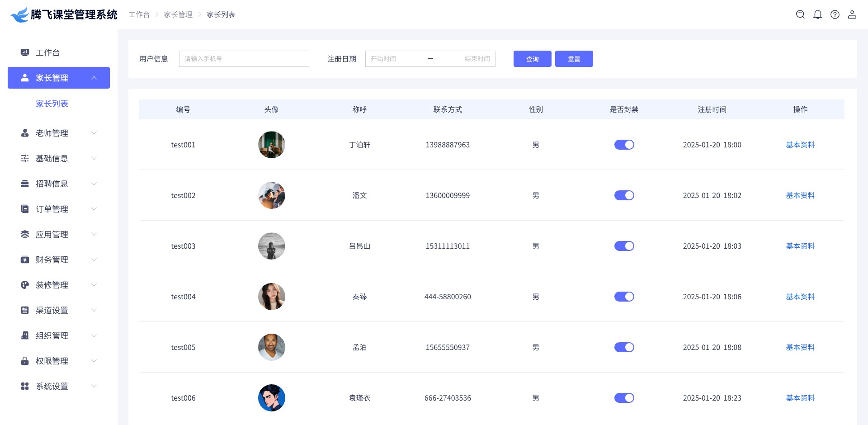The height and width of the screenshot is (425, 868).
Task: Click the phone number input field
Action: pos(244,59)
